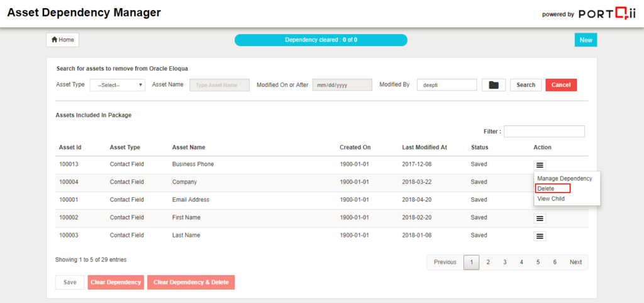Open action menu for Business Phone row

tap(539, 165)
